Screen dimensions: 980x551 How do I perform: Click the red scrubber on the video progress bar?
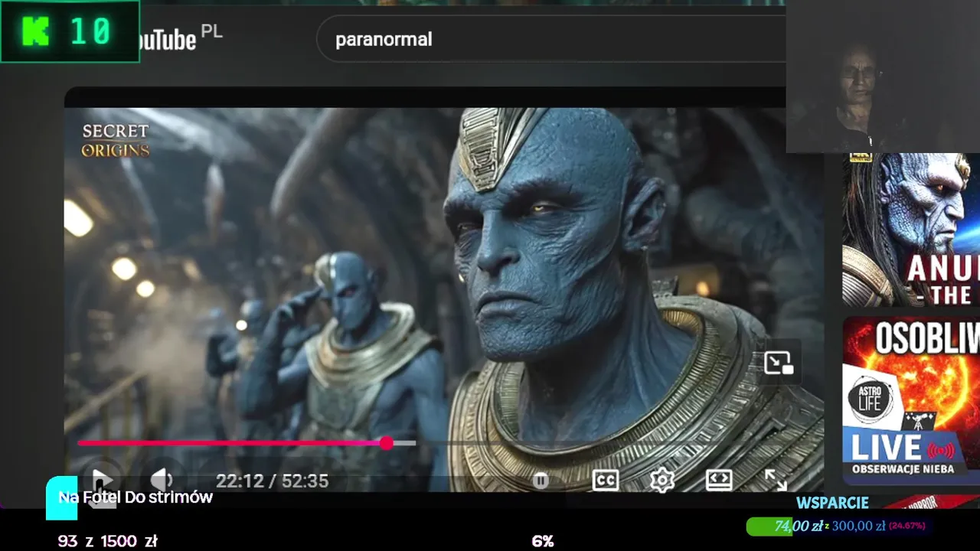387,443
